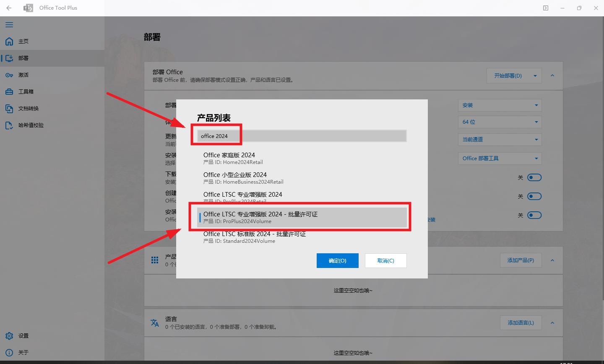Select the 部署 (Deploy) sidebar icon
Screen dimensions: 604x364
[x=23, y=58]
